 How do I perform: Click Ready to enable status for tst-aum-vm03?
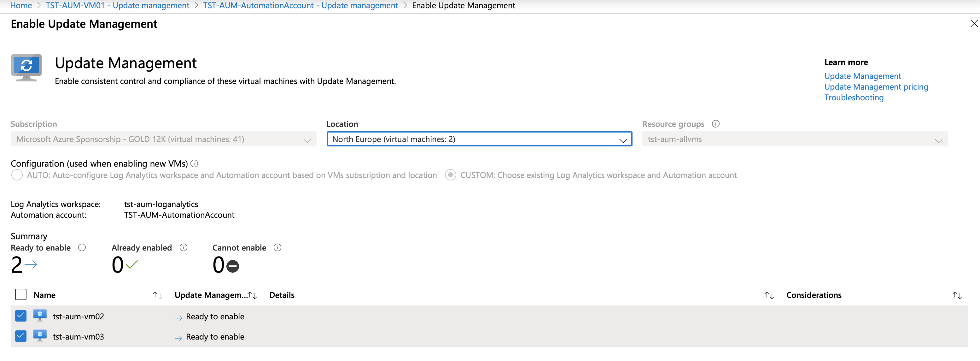(x=215, y=337)
